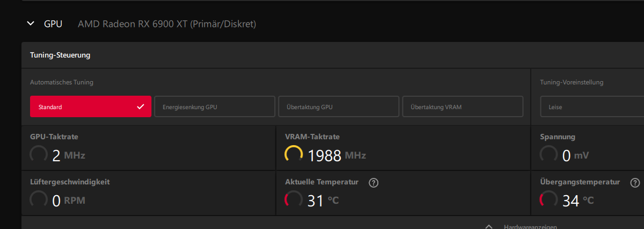Click help icon beside Übergangstemperatur
644x229 pixels.
click(x=635, y=182)
